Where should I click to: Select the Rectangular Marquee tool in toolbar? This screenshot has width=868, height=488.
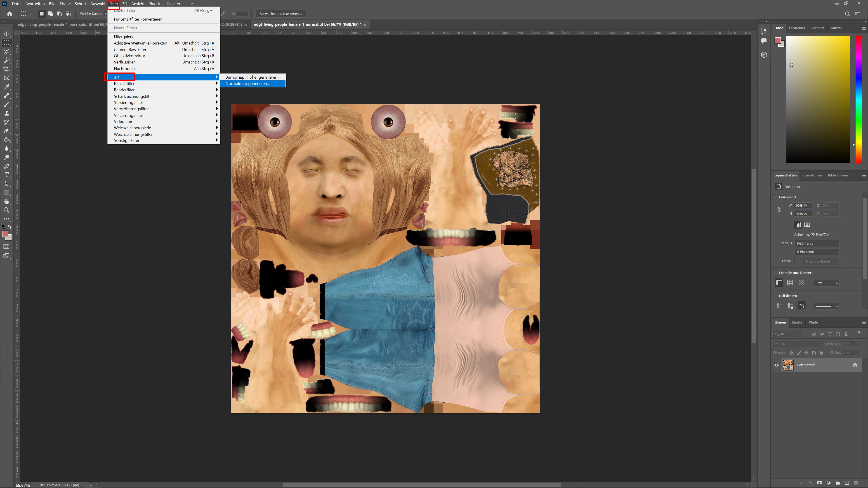(x=6, y=43)
